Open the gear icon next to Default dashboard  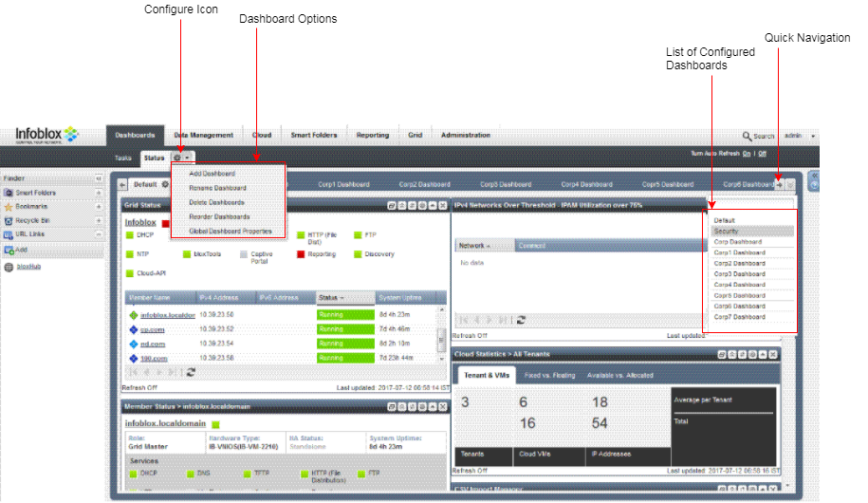click(165, 184)
